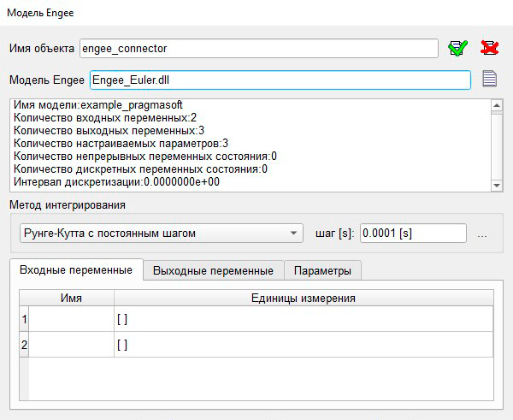This screenshot has width=513, height=420.
Task: Select the name cell in row 2
Action: tap(71, 345)
